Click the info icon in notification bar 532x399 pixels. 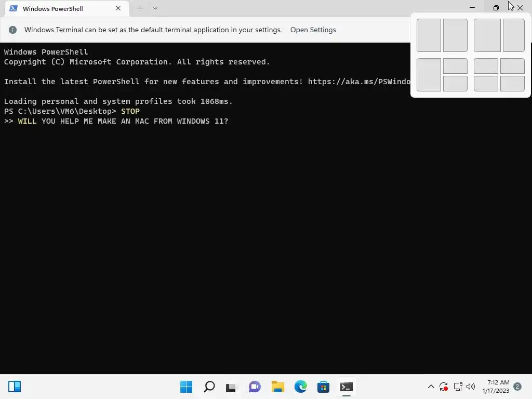(x=12, y=30)
